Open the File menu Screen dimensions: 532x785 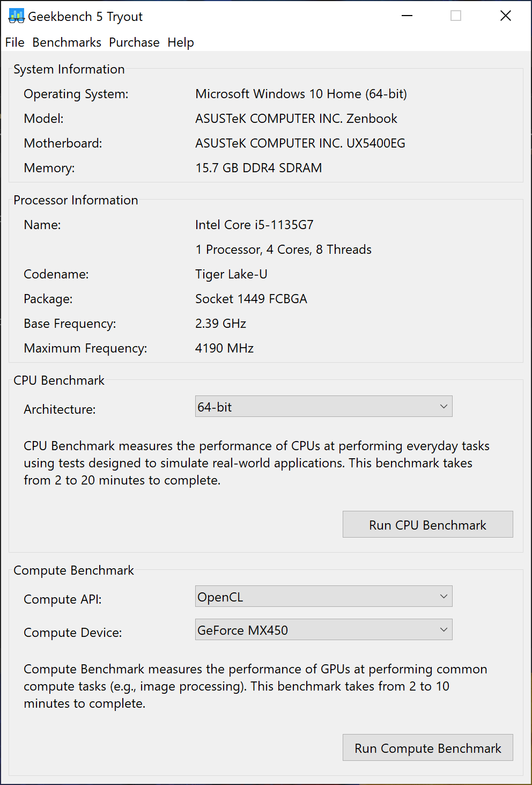14,42
